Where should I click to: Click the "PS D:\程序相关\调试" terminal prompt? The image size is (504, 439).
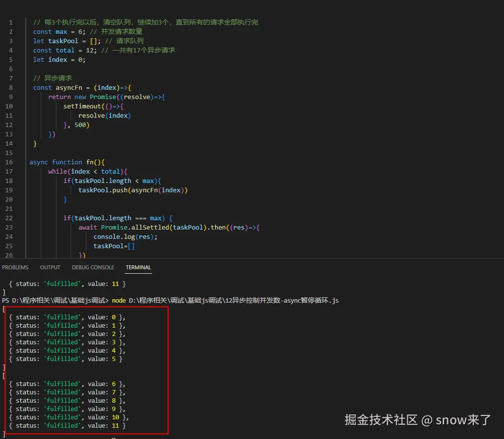55,301
